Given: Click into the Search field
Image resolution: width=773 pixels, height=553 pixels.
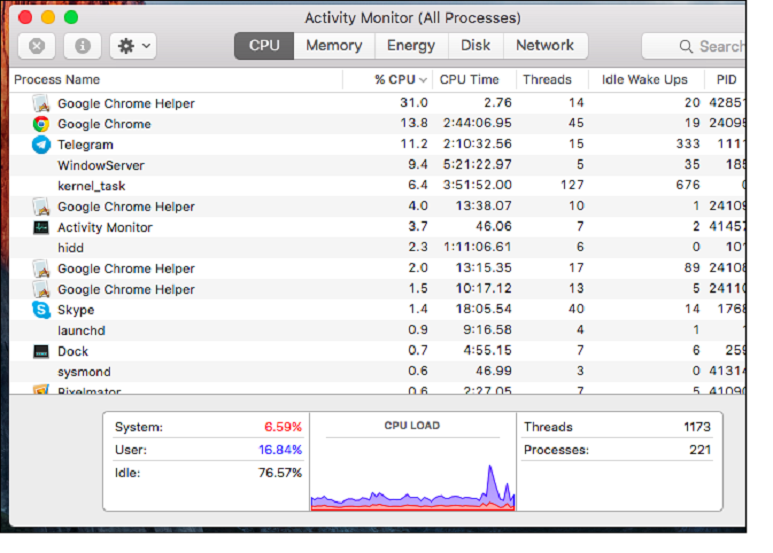Looking at the screenshot, I should (x=694, y=46).
